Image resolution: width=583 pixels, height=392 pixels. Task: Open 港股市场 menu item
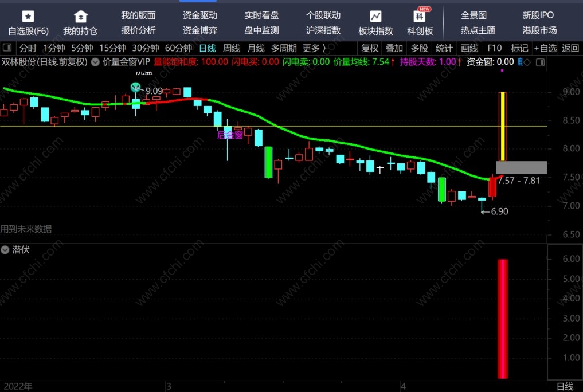[x=539, y=30]
